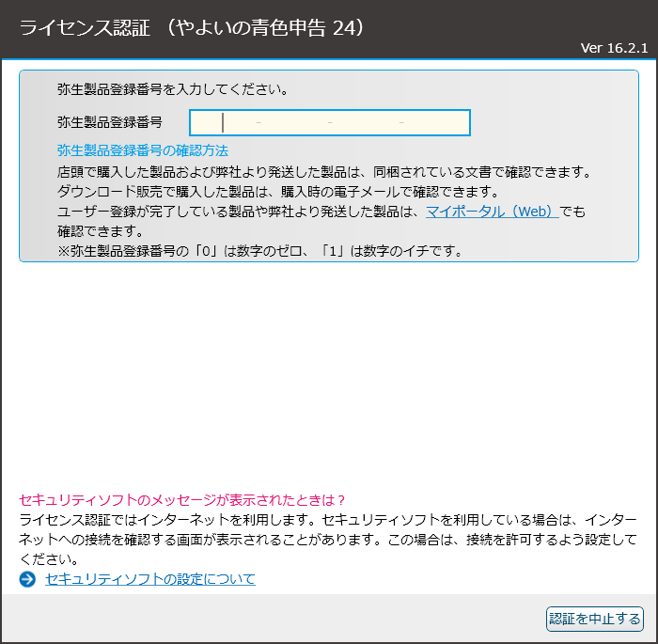This screenshot has height=644, width=658.
Task: Click the 認証を中止する button
Action: (x=595, y=619)
